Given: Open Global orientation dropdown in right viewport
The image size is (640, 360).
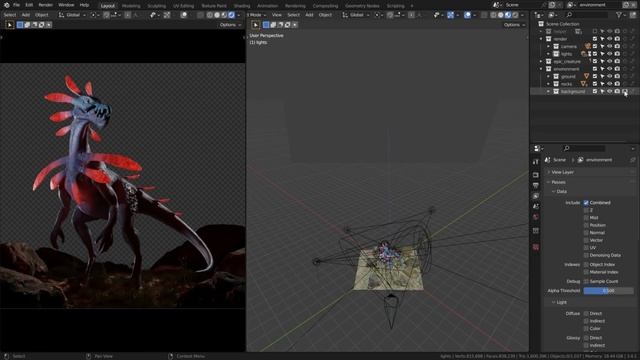Looking at the screenshot, I should tap(356, 15).
